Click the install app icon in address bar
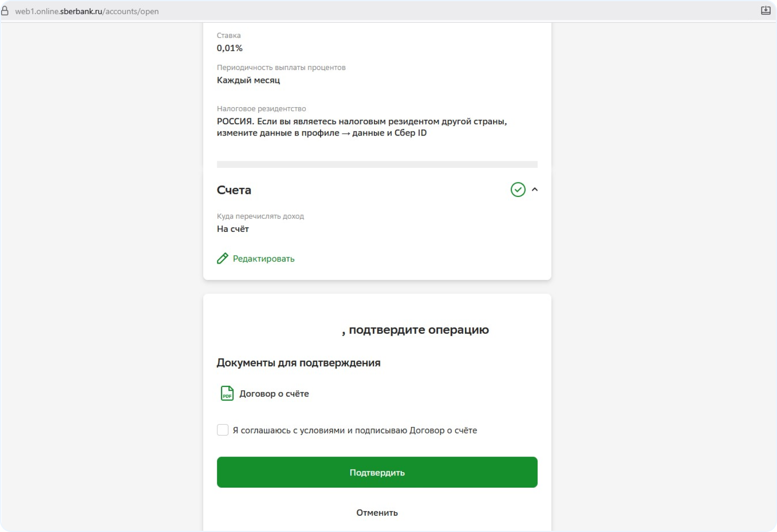The width and height of the screenshot is (777, 532). (765, 11)
